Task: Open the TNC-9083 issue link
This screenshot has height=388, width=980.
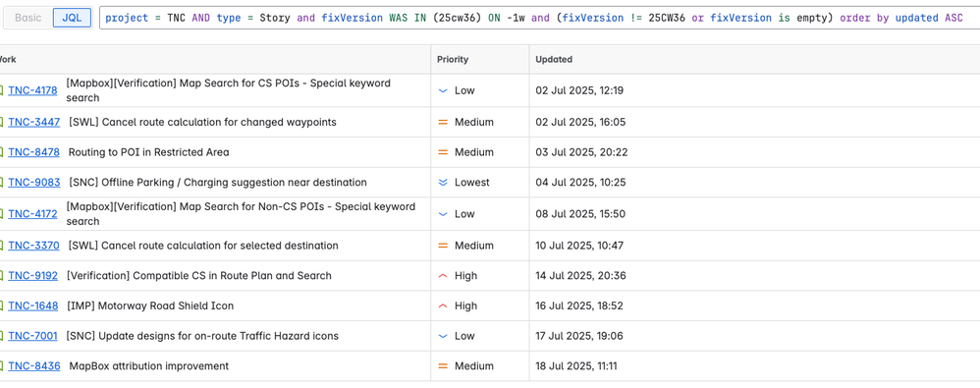Action: point(34,183)
